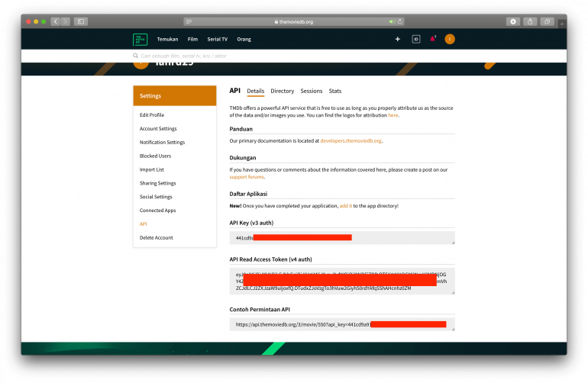Open the Film menu
The image size is (588, 383).
(192, 40)
